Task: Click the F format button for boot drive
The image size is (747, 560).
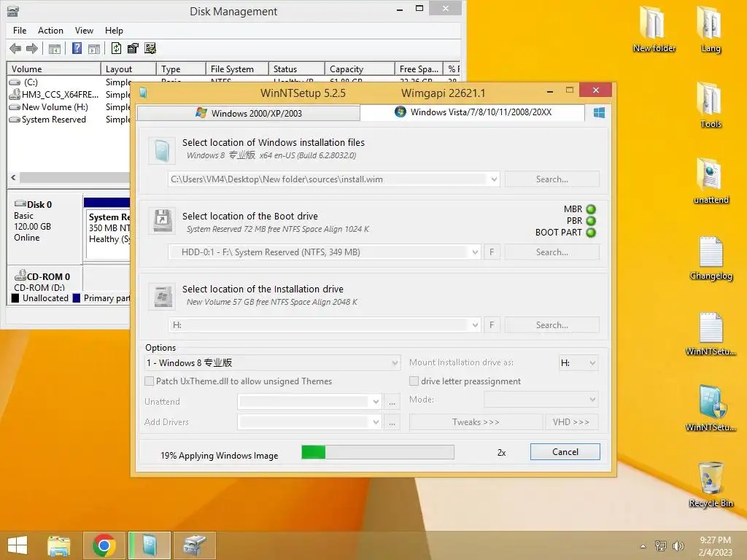Action: pyautogui.click(x=492, y=252)
